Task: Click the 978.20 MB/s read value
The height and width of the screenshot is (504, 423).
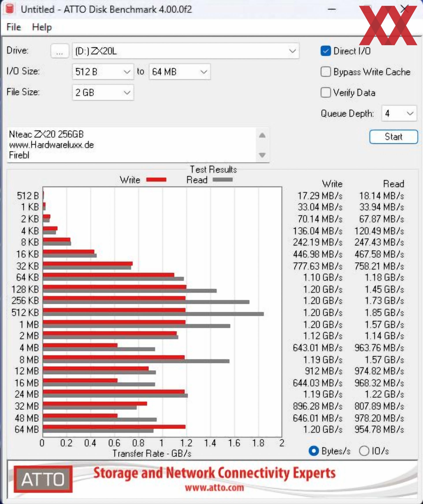Action: 379,418
